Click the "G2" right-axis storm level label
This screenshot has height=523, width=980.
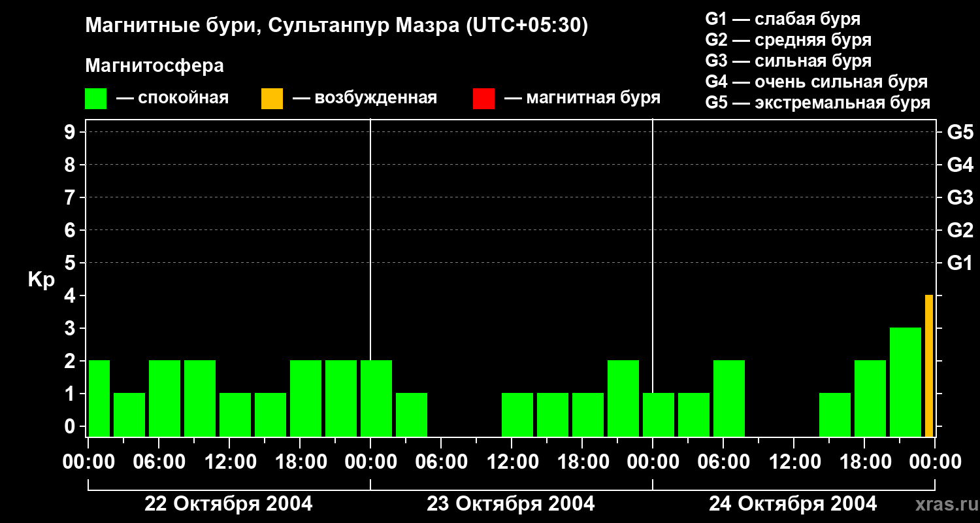(960, 230)
